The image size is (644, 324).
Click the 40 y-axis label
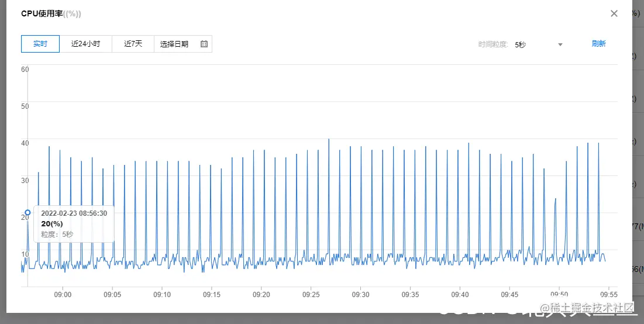coord(25,143)
